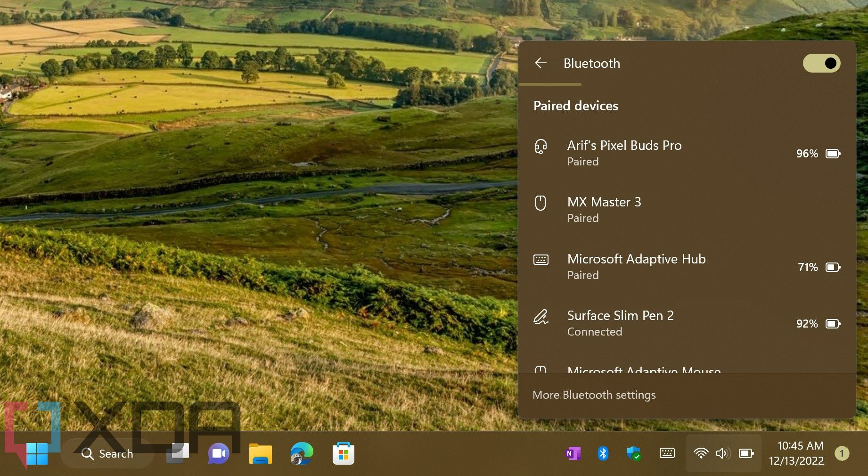Launch Teams Chat from the taskbar
The width and height of the screenshot is (868, 476).
pyautogui.click(x=219, y=453)
